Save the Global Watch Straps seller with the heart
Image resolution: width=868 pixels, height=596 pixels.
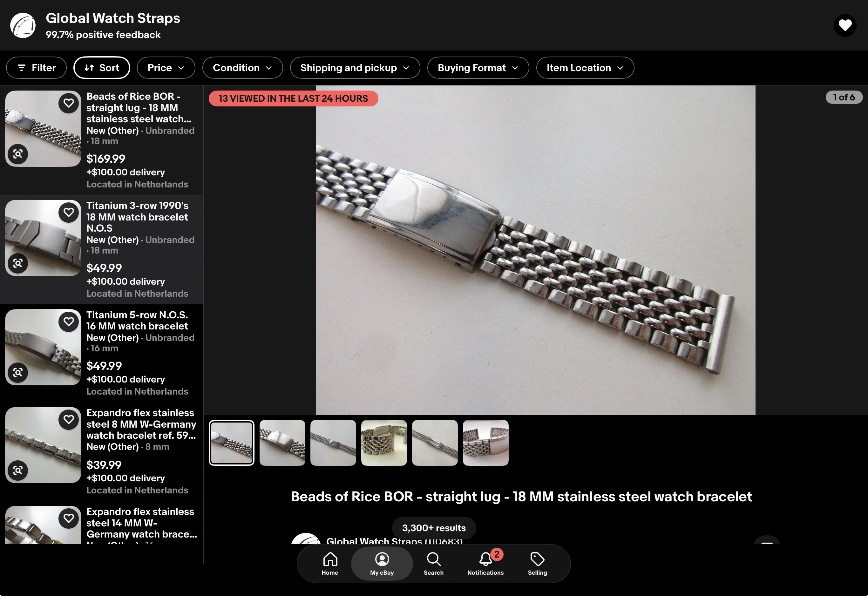click(x=844, y=25)
